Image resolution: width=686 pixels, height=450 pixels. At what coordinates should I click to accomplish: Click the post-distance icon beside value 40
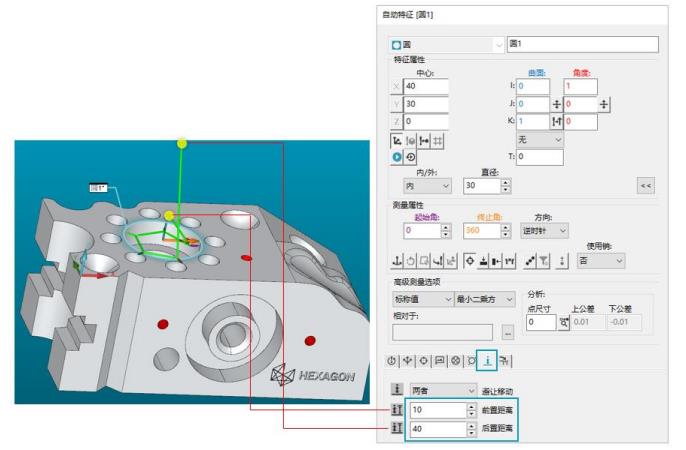(397, 429)
